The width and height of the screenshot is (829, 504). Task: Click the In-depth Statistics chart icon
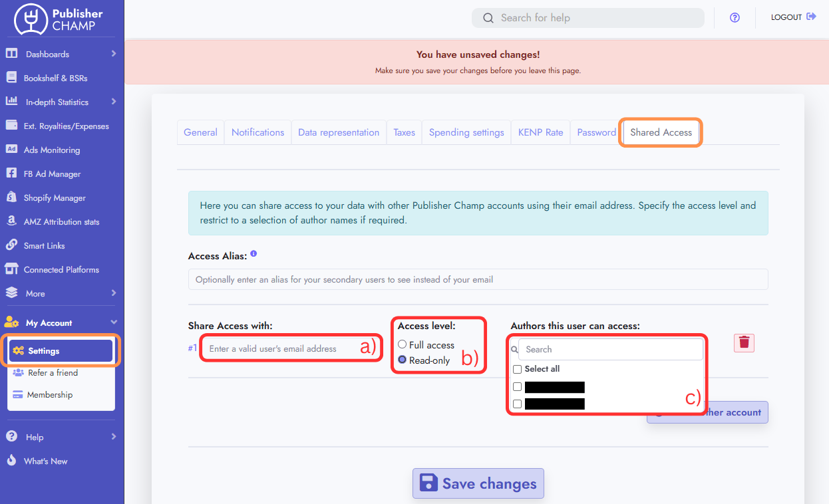point(11,101)
